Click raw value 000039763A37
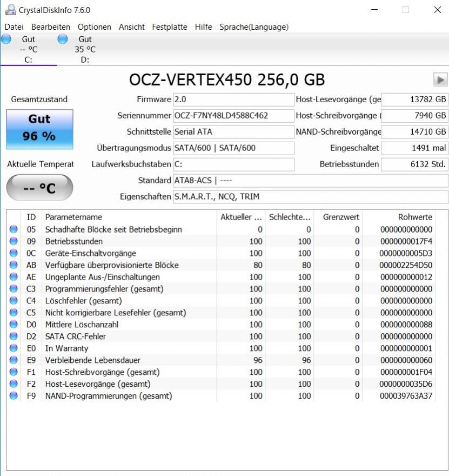The width and height of the screenshot is (449, 476). 406,396
